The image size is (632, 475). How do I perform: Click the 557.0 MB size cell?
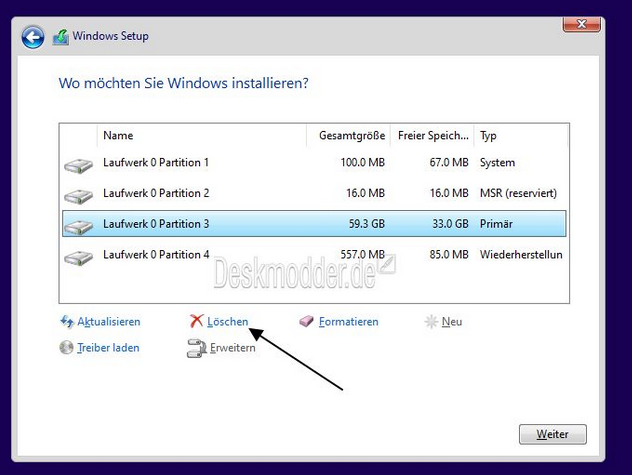362,254
